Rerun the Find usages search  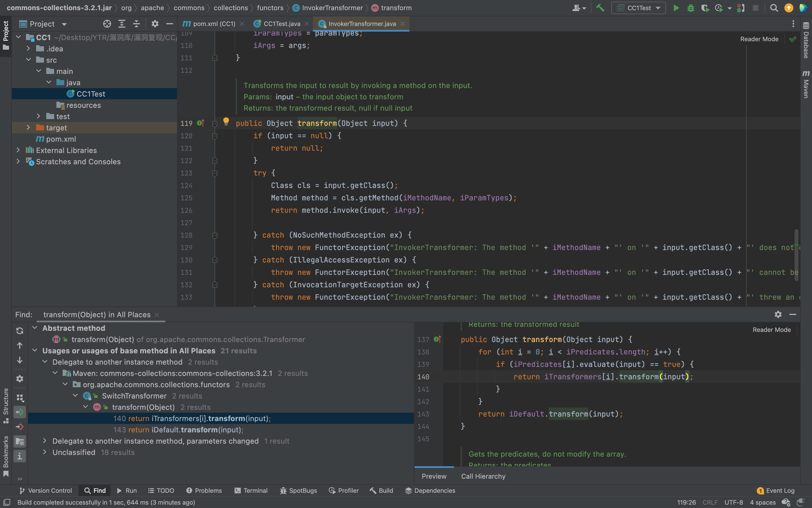point(20,330)
